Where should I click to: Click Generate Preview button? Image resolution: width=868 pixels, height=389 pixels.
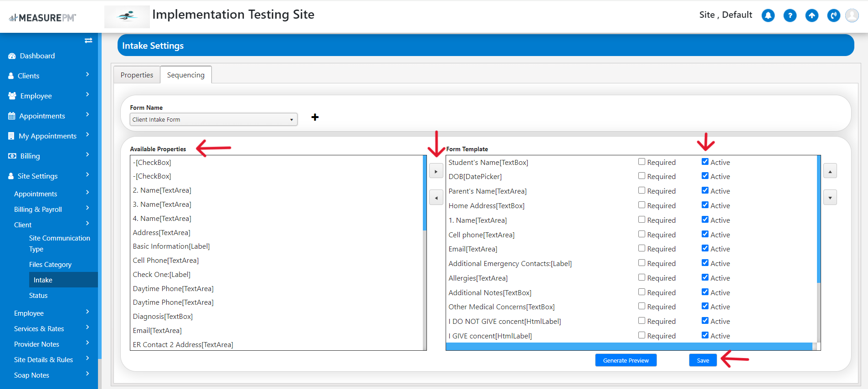point(626,360)
